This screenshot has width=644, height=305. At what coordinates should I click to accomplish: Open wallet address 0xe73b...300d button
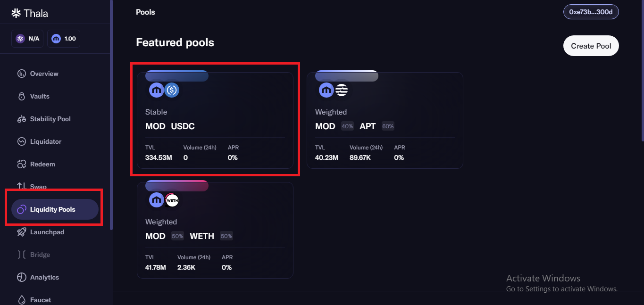pos(591,12)
